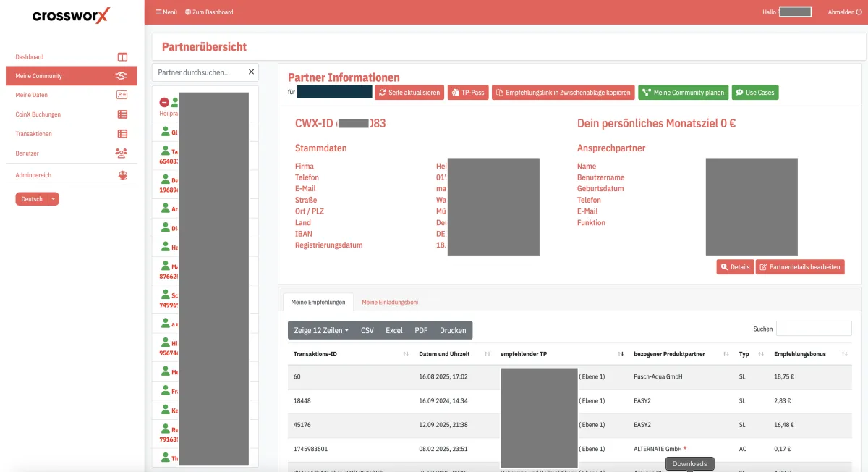Toggle sort on Datum und Uhrzeit column
The width and height of the screenshot is (868, 472).
tap(486, 354)
